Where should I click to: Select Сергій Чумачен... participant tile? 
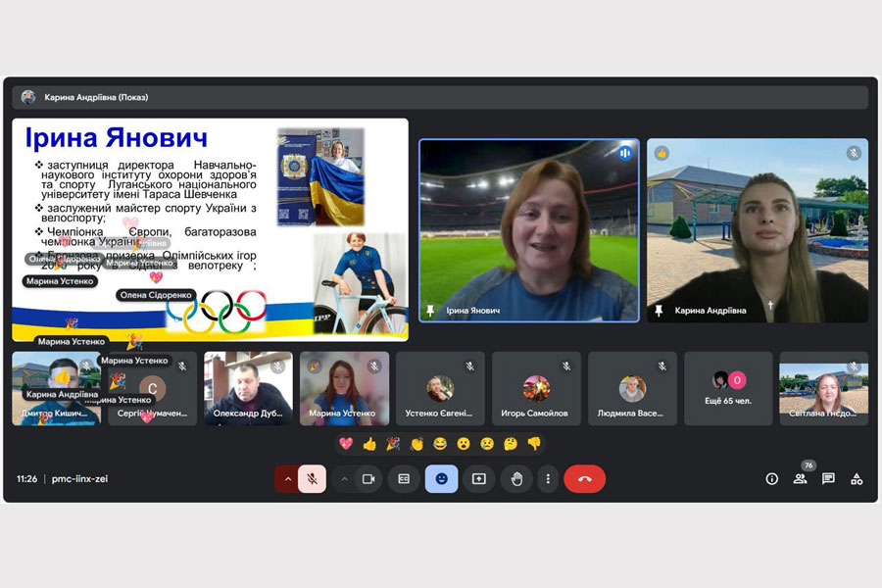(x=153, y=388)
